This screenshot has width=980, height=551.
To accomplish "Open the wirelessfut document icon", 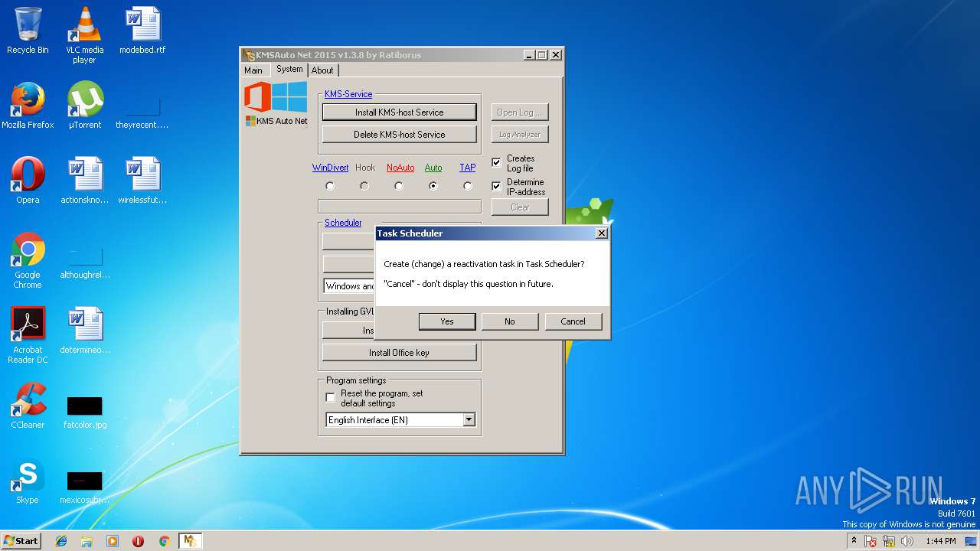I will (x=142, y=181).
